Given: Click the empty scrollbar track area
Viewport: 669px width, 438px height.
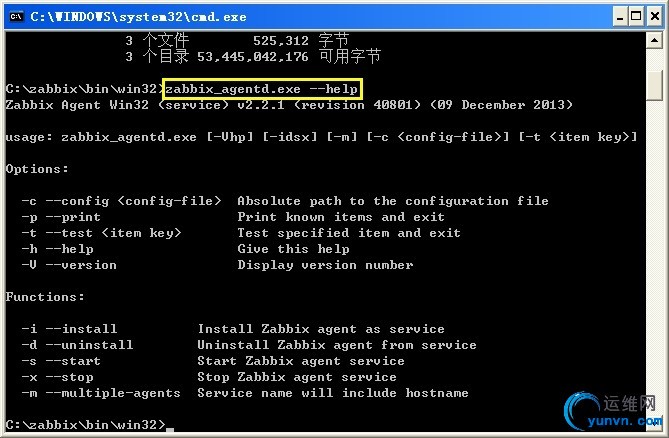Looking at the screenshot, I should coord(654,250).
